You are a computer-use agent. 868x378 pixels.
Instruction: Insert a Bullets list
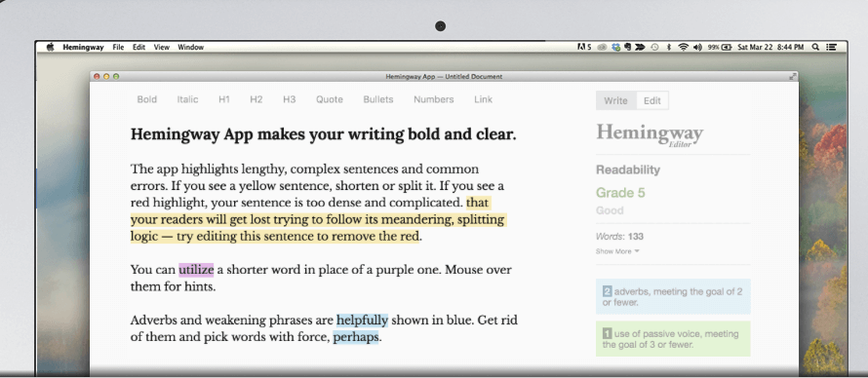[x=378, y=99]
